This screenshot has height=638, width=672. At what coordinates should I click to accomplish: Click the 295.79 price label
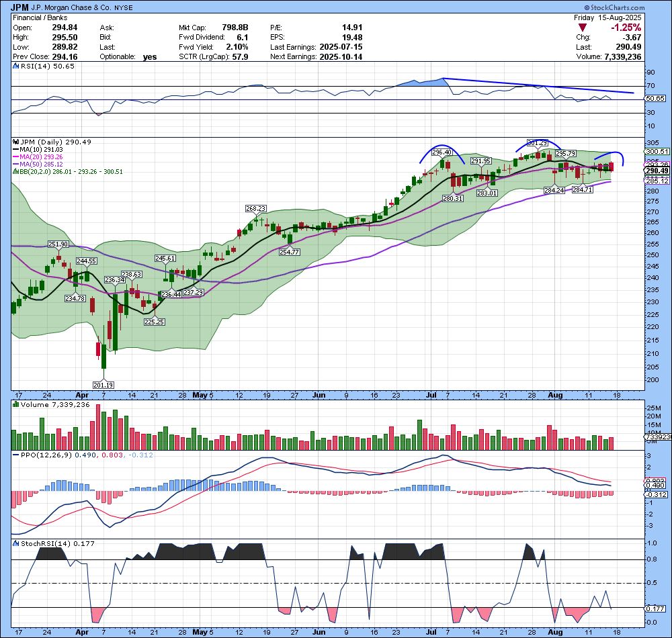[x=566, y=154]
